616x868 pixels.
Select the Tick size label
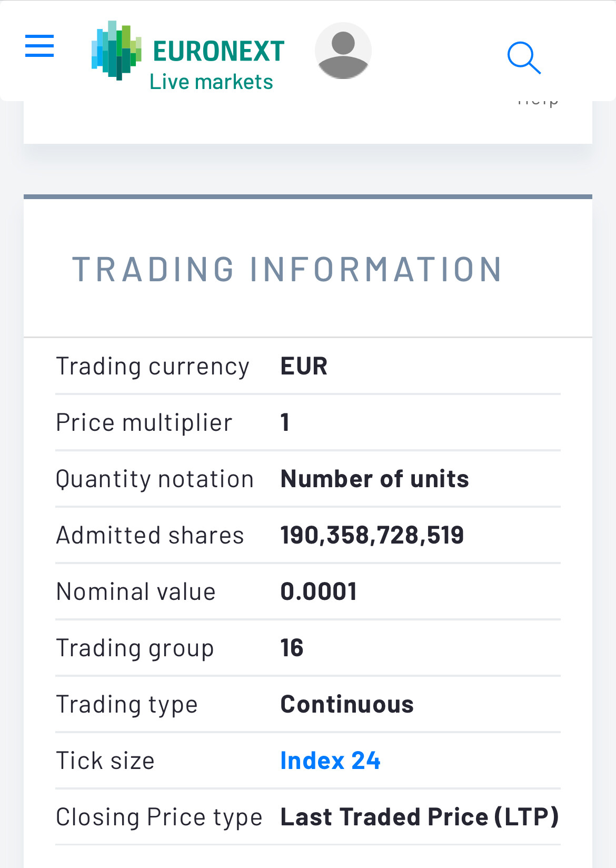pos(105,761)
